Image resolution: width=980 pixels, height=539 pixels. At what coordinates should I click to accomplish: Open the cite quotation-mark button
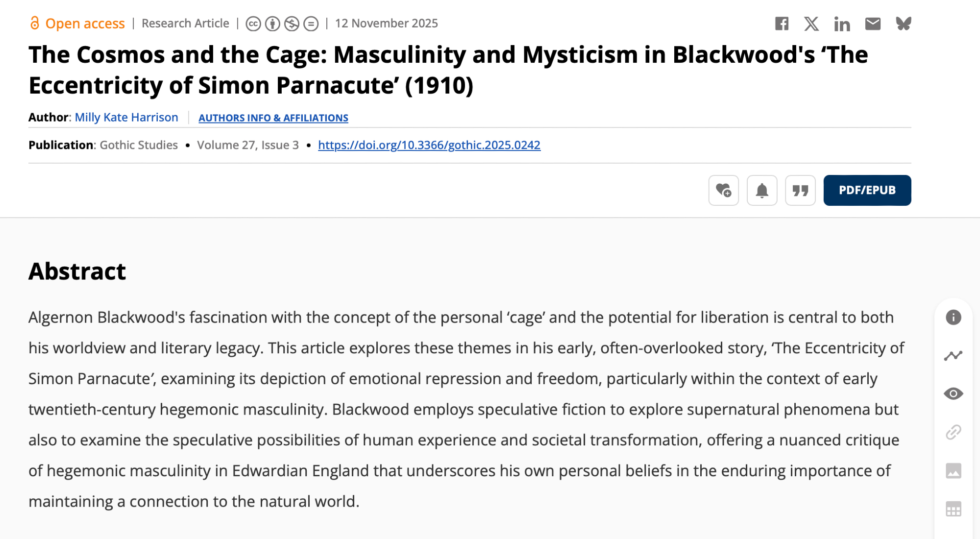click(x=800, y=190)
